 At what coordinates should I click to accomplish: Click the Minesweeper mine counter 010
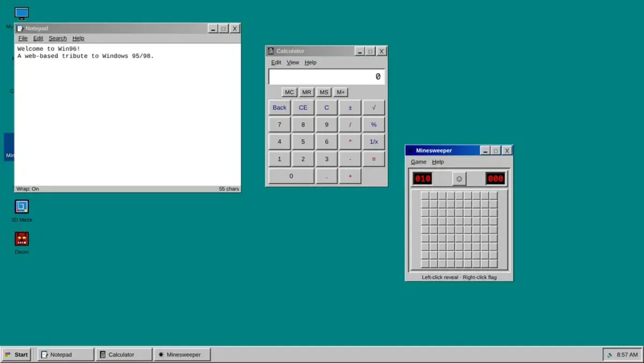[x=422, y=179]
